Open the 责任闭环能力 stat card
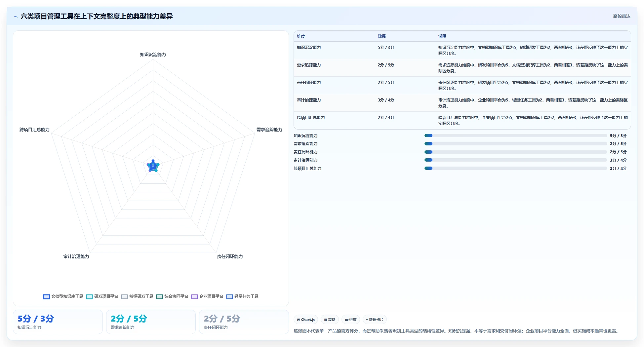 point(244,322)
